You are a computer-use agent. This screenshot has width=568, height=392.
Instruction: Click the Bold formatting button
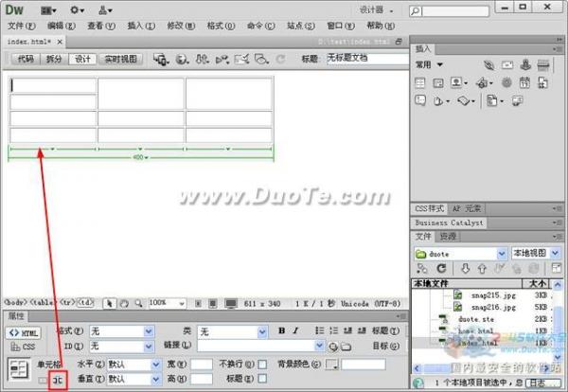click(x=281, y=330)
